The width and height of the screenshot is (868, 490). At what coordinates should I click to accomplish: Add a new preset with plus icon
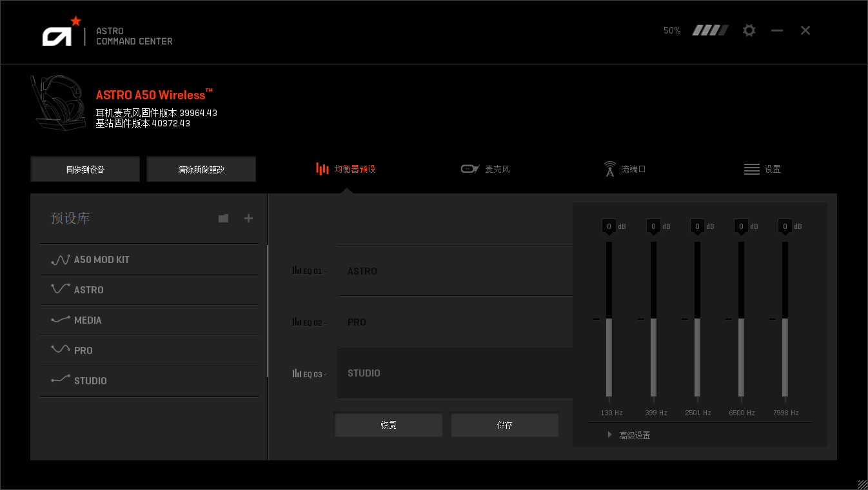click(x=248, y=219)
